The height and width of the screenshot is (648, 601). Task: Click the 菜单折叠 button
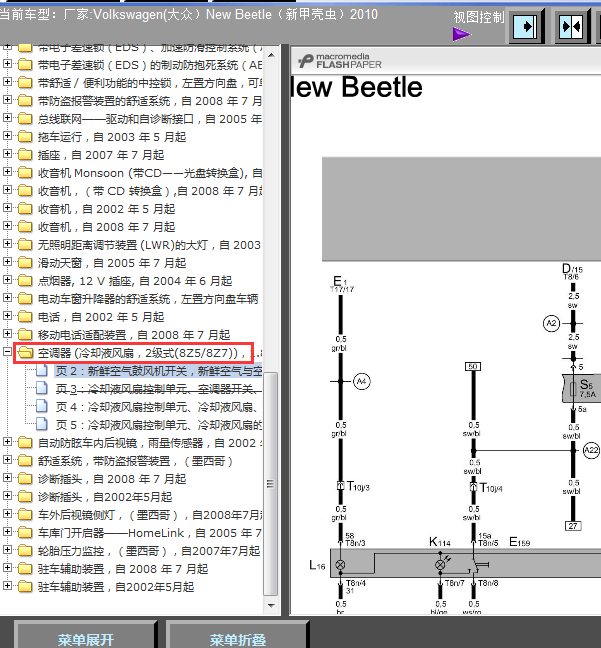(x=238, y=636)
